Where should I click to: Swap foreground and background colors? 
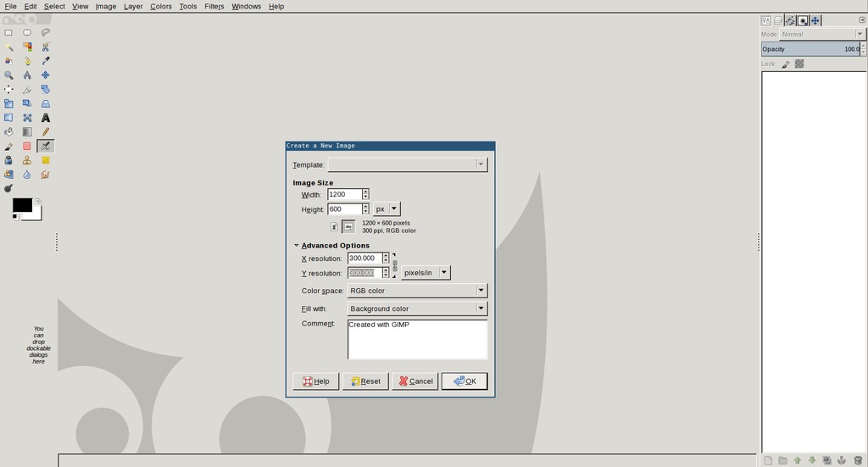pyautogui.click(x=38, y=202)
